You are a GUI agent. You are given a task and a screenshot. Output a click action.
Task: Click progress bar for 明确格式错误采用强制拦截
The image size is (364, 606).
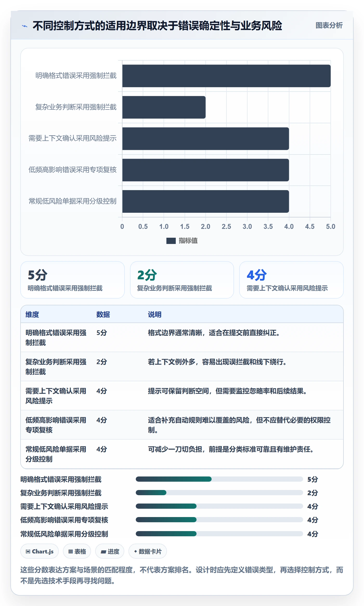click(219, 479)
